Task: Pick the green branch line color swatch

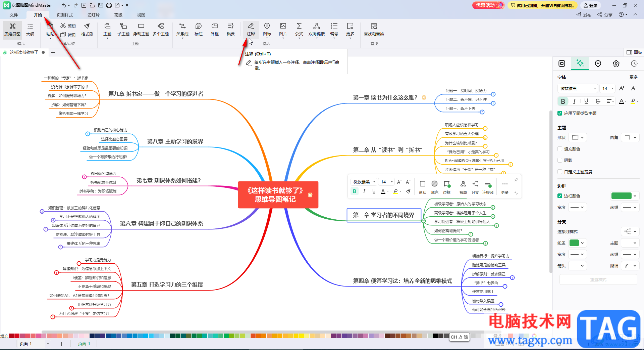Action: tap(574, 243)
